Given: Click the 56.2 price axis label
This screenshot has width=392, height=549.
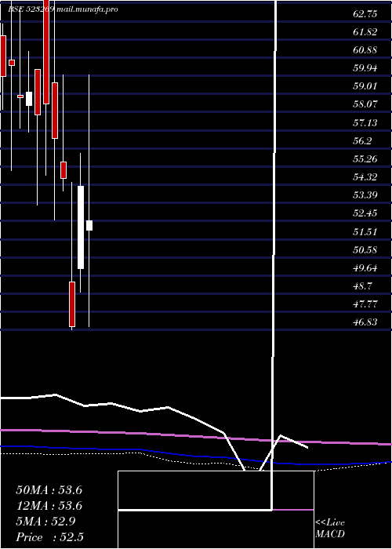Looking at the screenshot, I should (362, 140).
